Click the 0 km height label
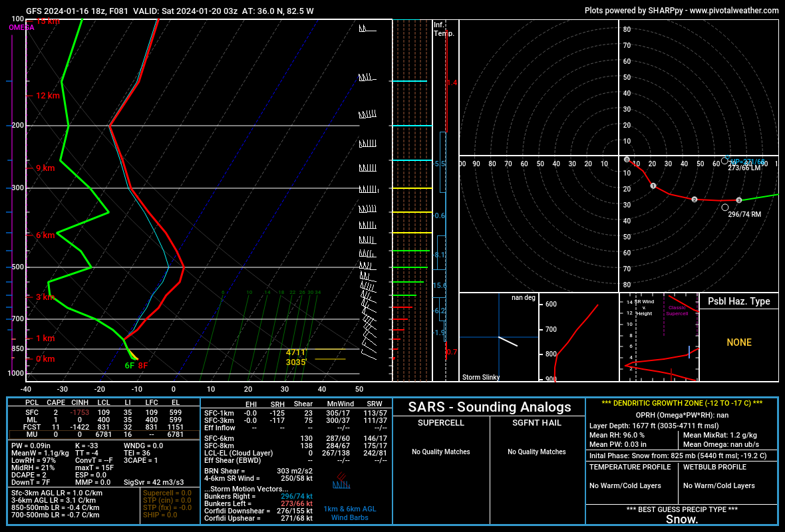Image resolution: width=785 pixels, height=532 pixels. [45, 359]
